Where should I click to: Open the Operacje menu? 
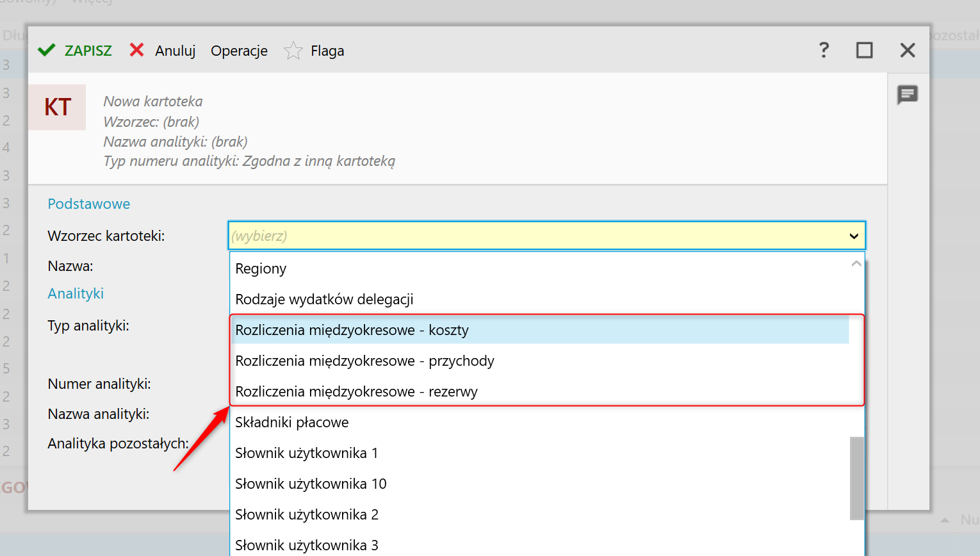(239, 51)
